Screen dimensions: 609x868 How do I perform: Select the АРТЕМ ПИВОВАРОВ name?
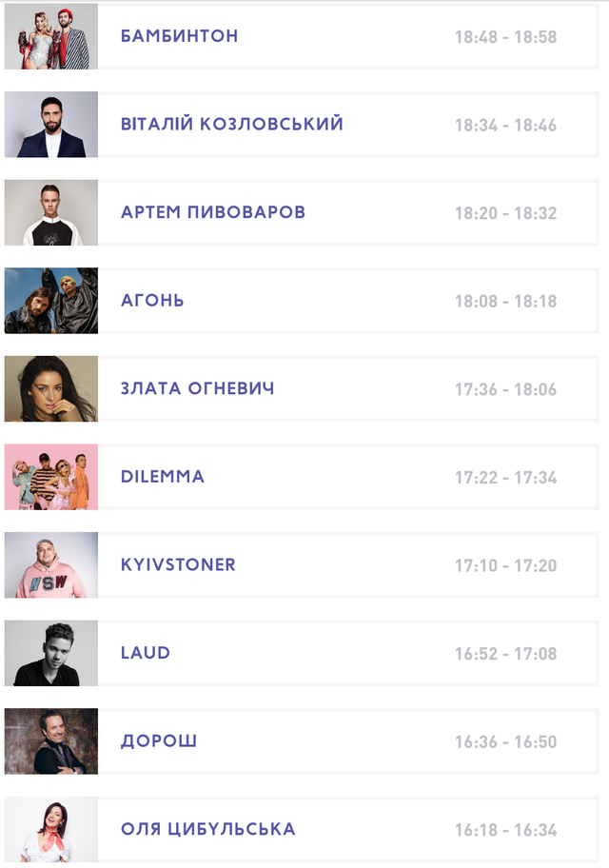point(212,212)
